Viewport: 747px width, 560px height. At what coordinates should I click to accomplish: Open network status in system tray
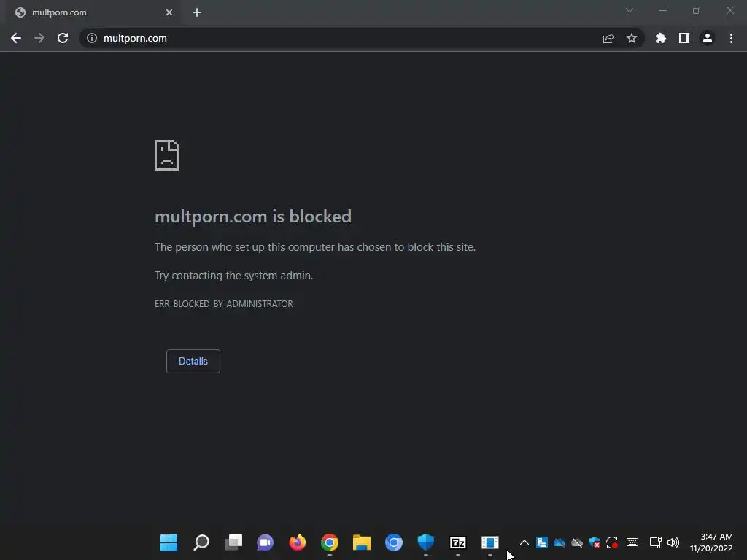(656, 542)
